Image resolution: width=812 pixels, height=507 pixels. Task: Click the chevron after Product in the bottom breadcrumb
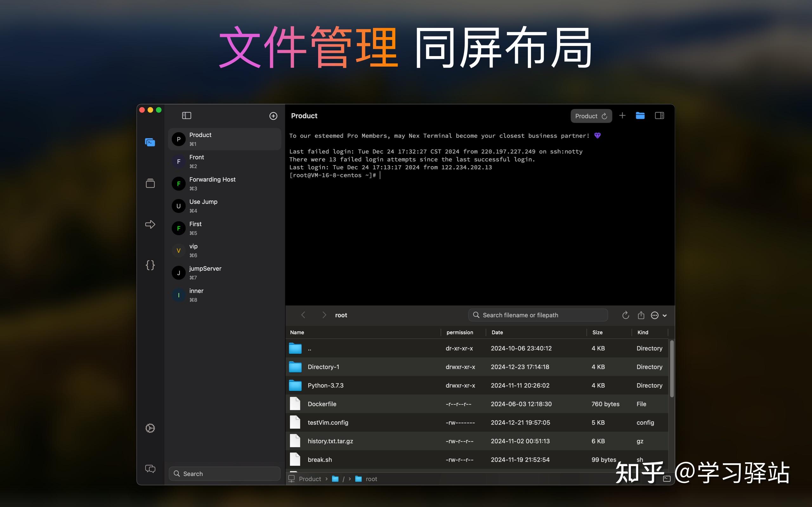pos(326,479)
